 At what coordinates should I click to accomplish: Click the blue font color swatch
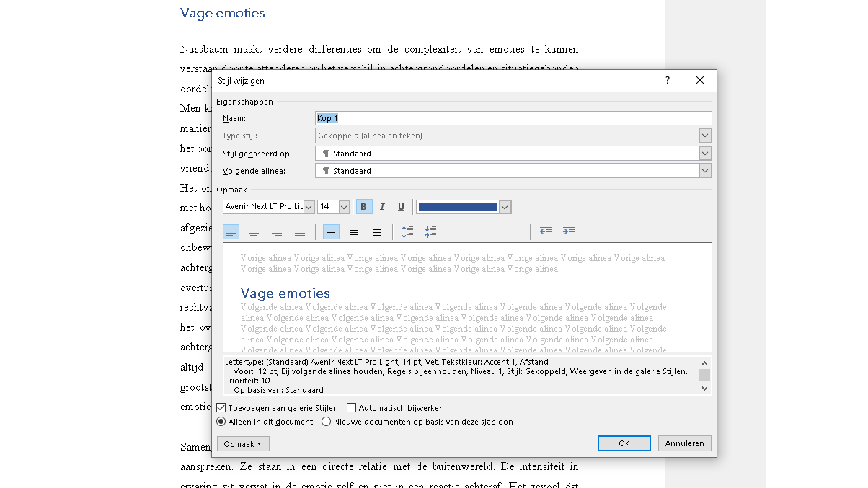[458, 207]
